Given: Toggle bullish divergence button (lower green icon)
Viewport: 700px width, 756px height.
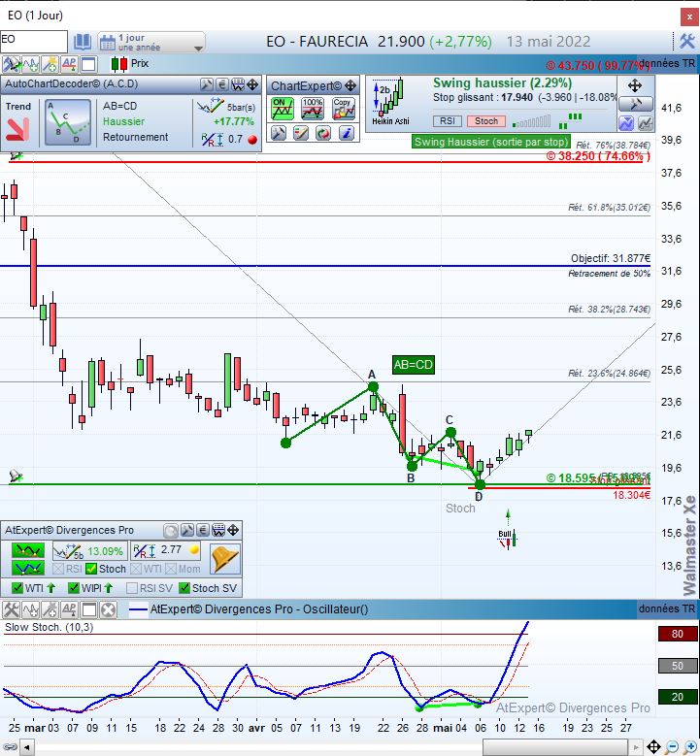Looking at the screenshot, I should pyautogui.click(x=28, y=568).
